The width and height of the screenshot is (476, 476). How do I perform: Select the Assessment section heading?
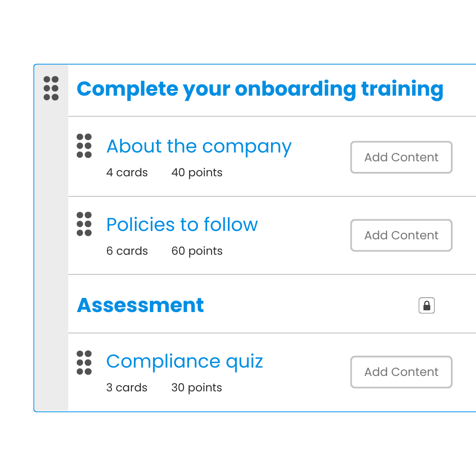click(140, 305)
